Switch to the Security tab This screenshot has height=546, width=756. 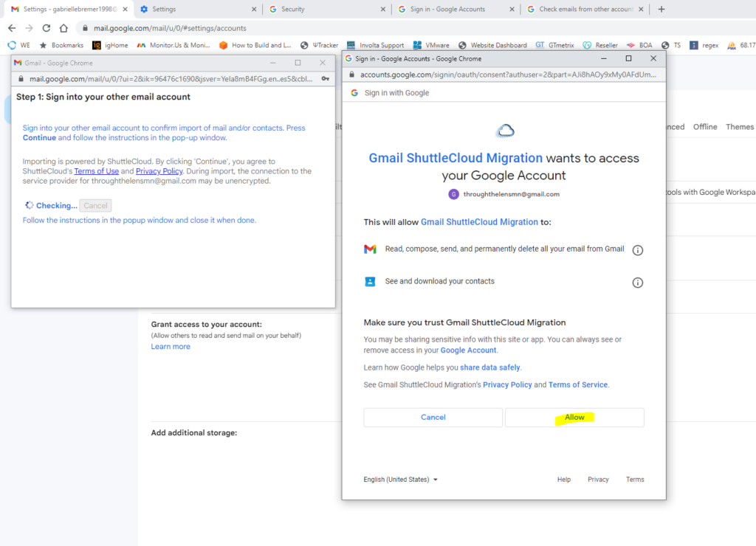tap(325, 10)
